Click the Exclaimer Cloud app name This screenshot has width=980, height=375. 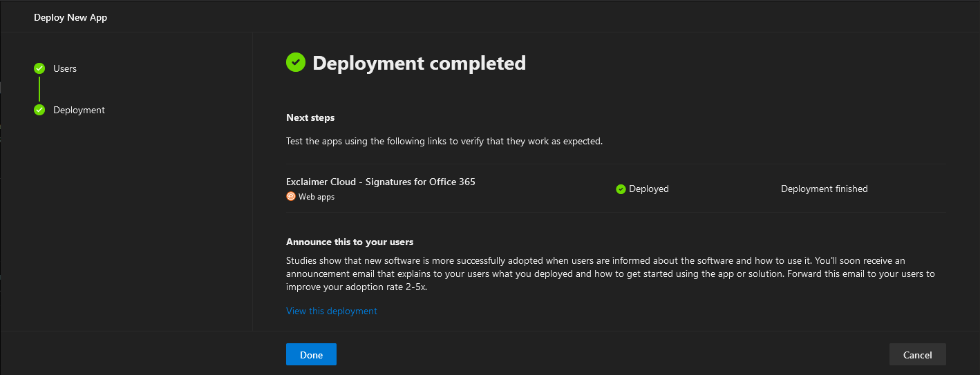(381, 182)
